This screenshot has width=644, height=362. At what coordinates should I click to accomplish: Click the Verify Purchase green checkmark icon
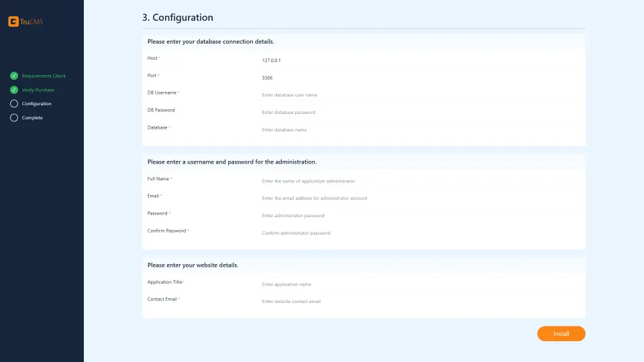click(x=14, y=89)
